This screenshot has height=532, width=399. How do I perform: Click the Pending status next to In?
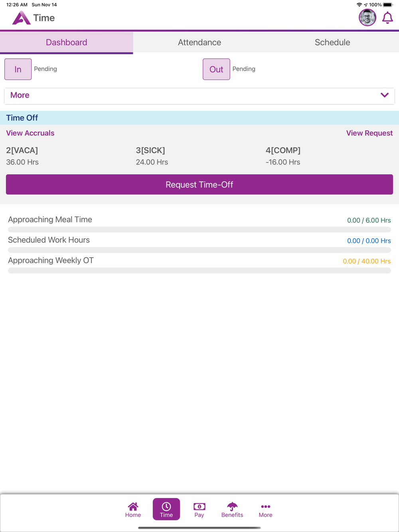[45, 69]
